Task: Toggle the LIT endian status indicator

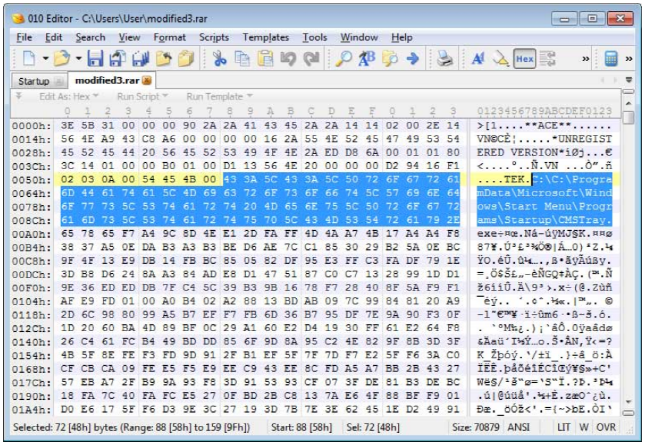Action: tap(564, 427)
